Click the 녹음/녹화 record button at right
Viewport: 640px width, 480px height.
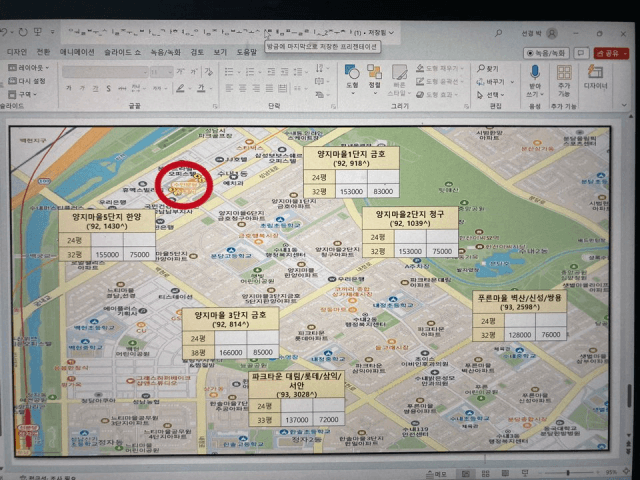coord(547,53)
